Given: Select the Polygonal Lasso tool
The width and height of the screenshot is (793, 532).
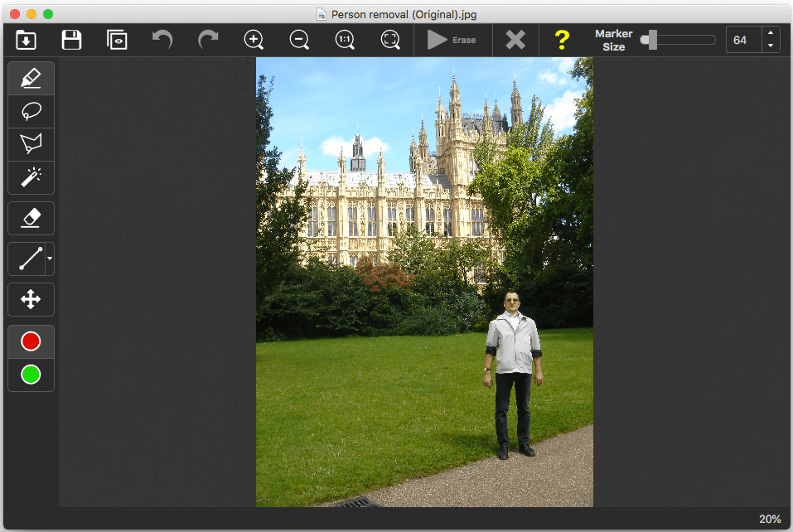Looking at the screenshot, I should [x=31, y=144].
